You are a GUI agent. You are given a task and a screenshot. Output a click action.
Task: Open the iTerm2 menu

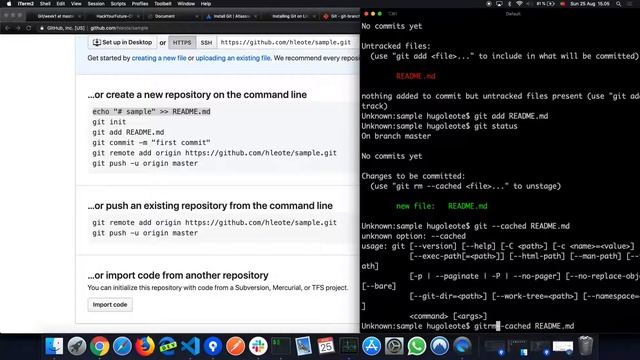point(26,4)
